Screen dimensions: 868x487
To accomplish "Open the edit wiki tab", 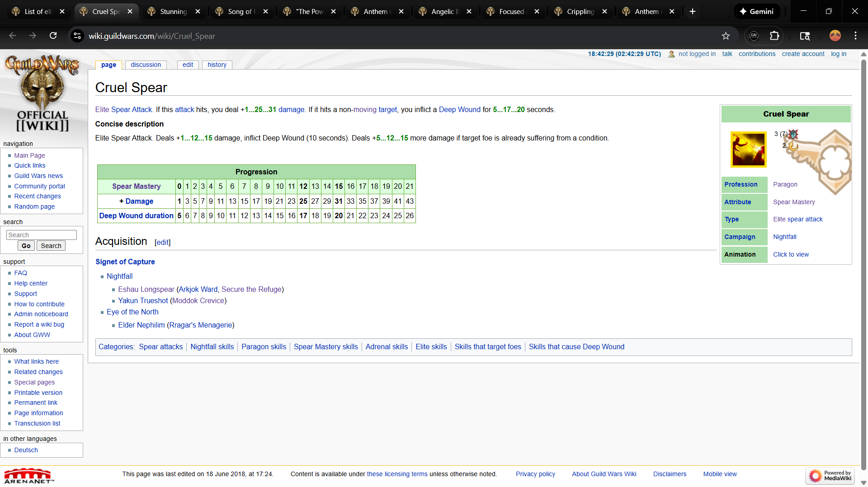I will pos(188,65).
